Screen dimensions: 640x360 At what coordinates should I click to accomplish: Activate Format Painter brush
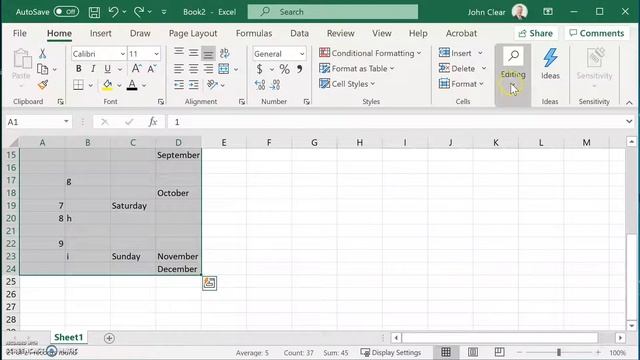pos(42,85)
